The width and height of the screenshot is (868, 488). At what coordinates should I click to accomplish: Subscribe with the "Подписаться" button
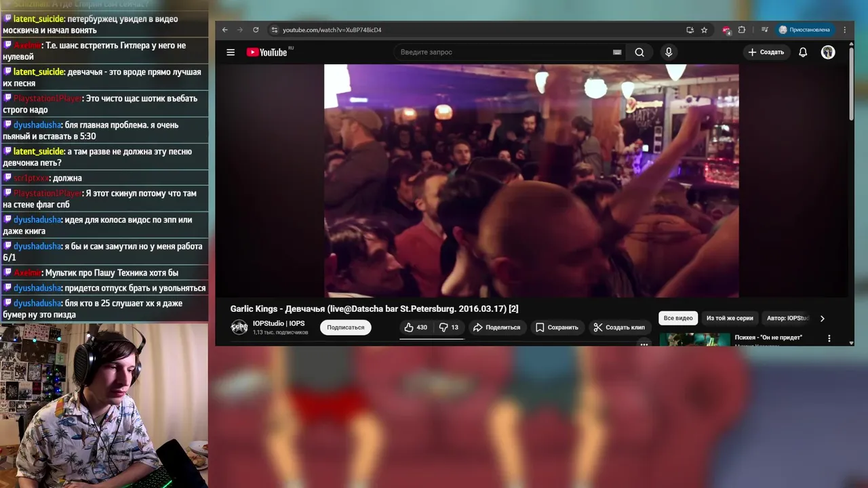[x=345, y=327]
